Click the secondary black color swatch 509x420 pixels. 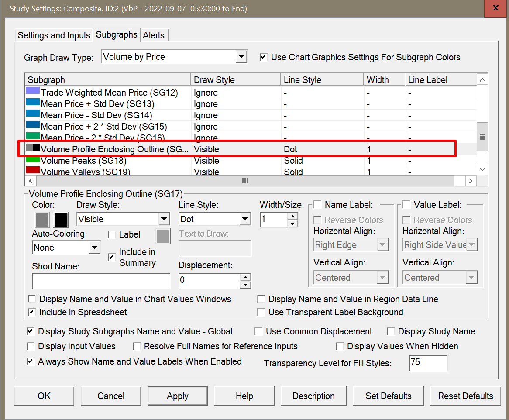[61, 220]
